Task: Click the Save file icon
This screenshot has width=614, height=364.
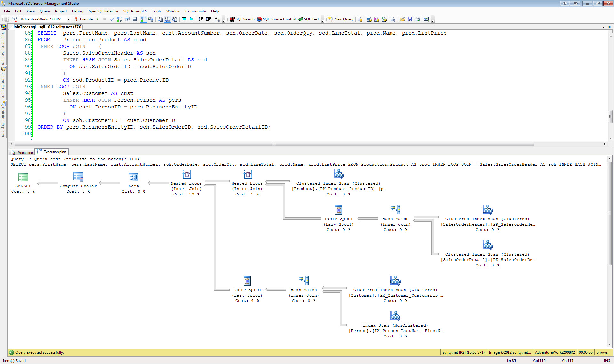Action: click(410, 19)
